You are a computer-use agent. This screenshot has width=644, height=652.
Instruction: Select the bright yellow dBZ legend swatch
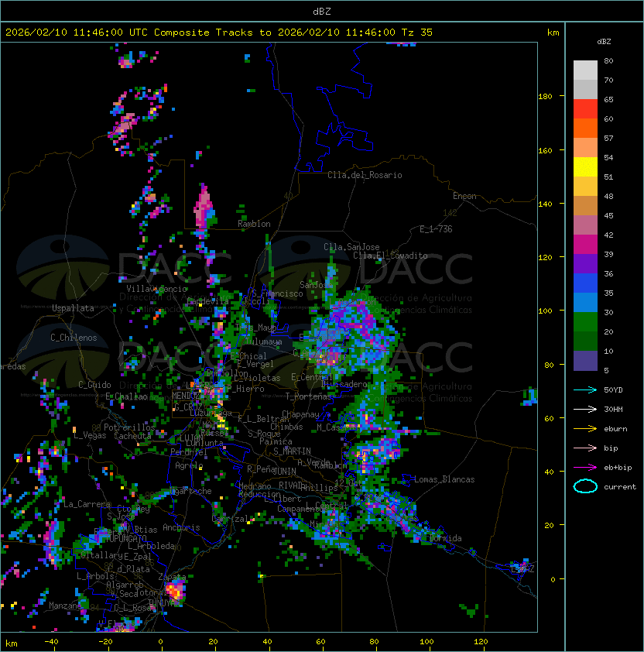point(585,166)
